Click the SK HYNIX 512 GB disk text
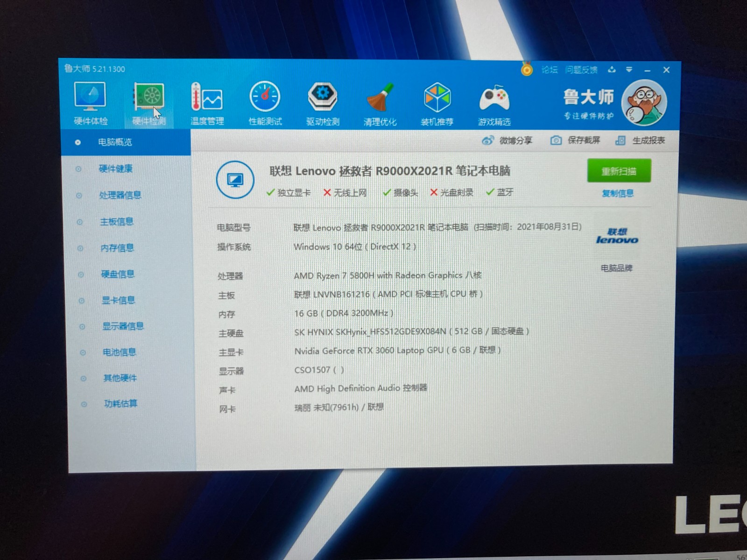747x560 pixels. [411, 331]
